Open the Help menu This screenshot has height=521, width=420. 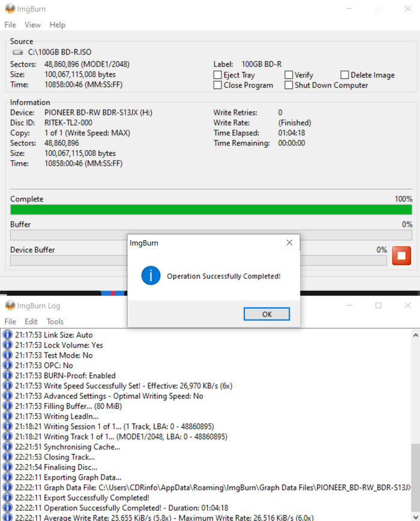(58, 25)
